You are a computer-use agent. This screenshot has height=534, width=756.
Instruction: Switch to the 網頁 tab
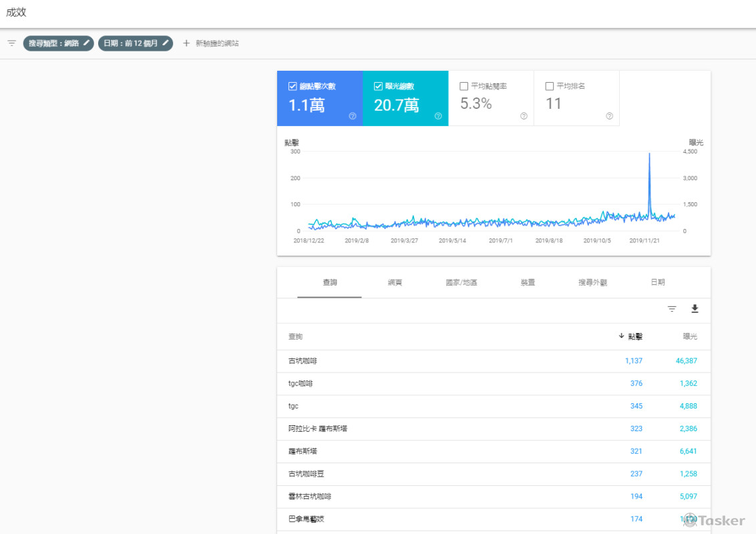click(395, 282)
